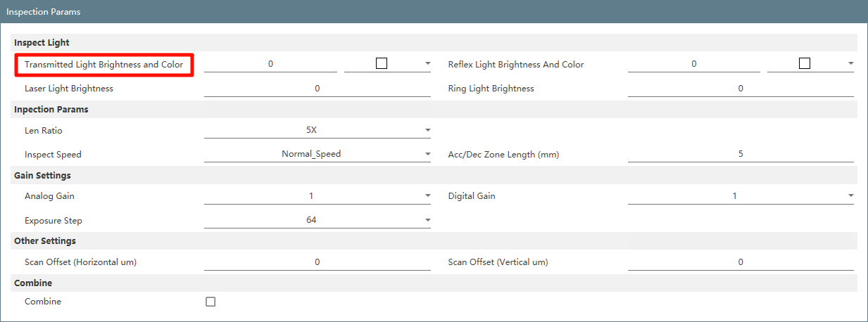Image resolution: width=868 pixels, height=322 pixels.
Task: Select the Ring Light Brightness field
Action: [x=741, y=89]
